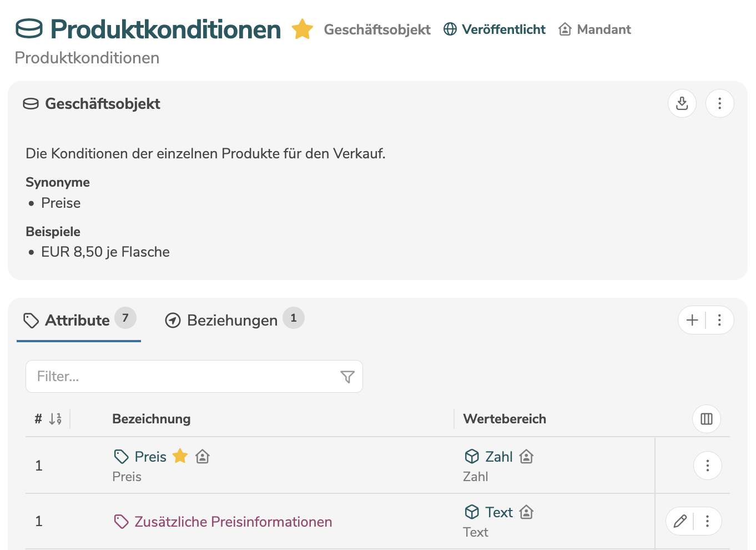Open the filter options in the Filter field
Viewport: 756px width, 550px height.
pyautogui.click(x=347, y=376)
